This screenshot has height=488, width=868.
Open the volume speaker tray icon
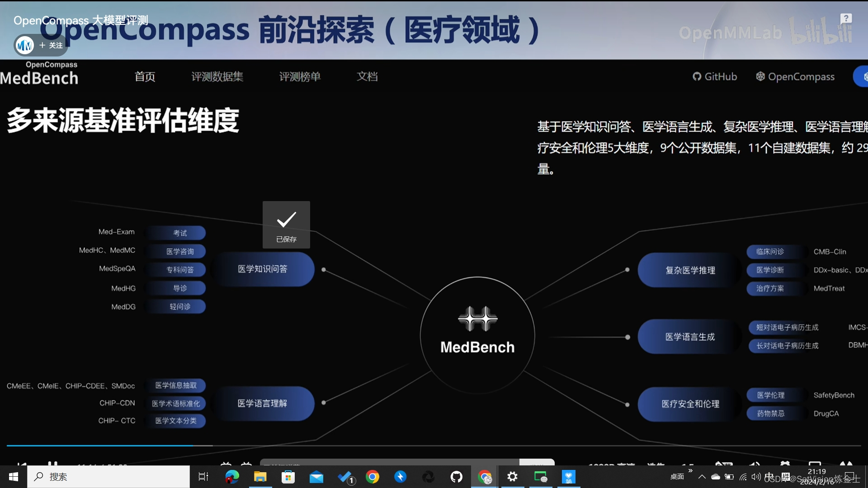coord(756,477)
